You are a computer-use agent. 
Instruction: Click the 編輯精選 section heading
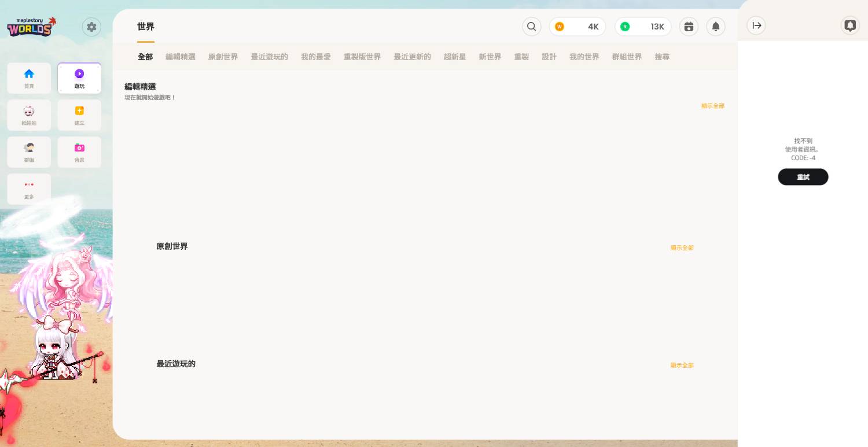pyautogui.click(x=140, y=87)
